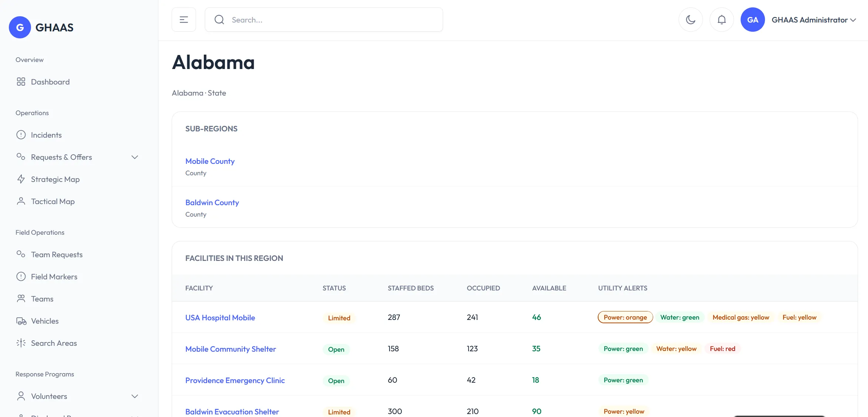Open Providence Emergency Clinic facility
The image size is (868, 417).
point(235,380)
